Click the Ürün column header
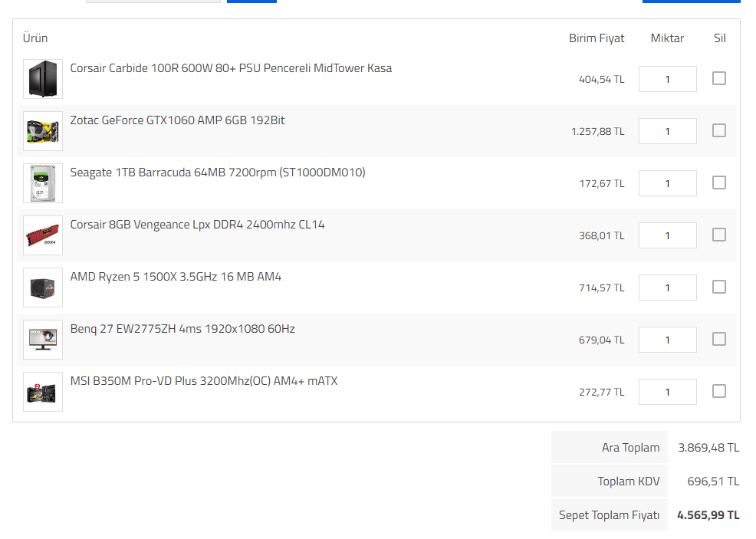Viewport: 756px width, 539px height. (x=35, y=38)
